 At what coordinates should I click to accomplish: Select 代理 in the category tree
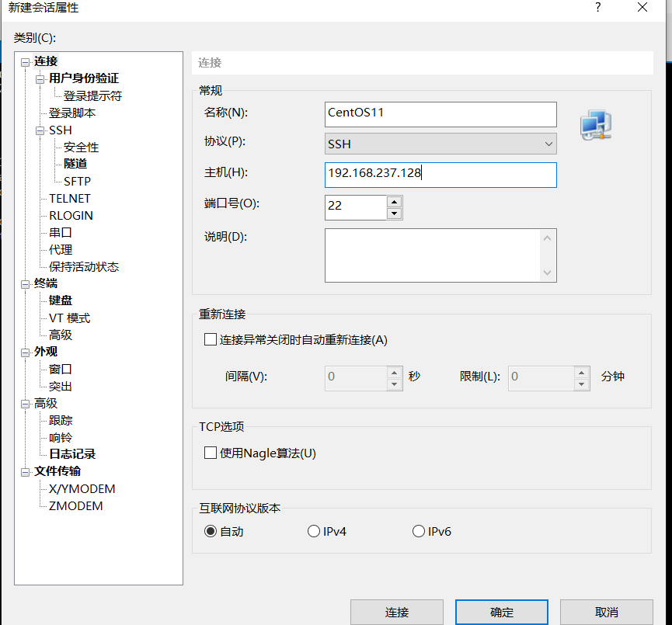click(x=61, y=250)
